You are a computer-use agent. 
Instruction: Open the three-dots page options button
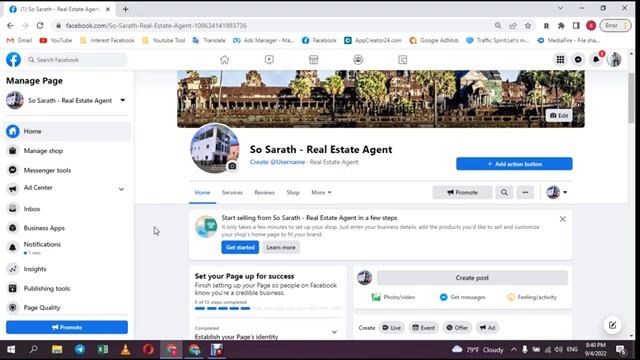[525, 192]
